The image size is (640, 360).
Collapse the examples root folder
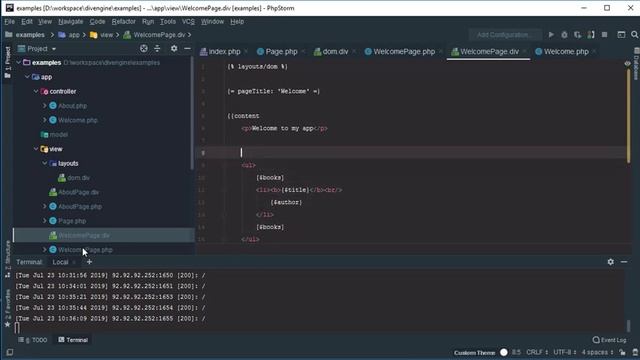[19, 62]
